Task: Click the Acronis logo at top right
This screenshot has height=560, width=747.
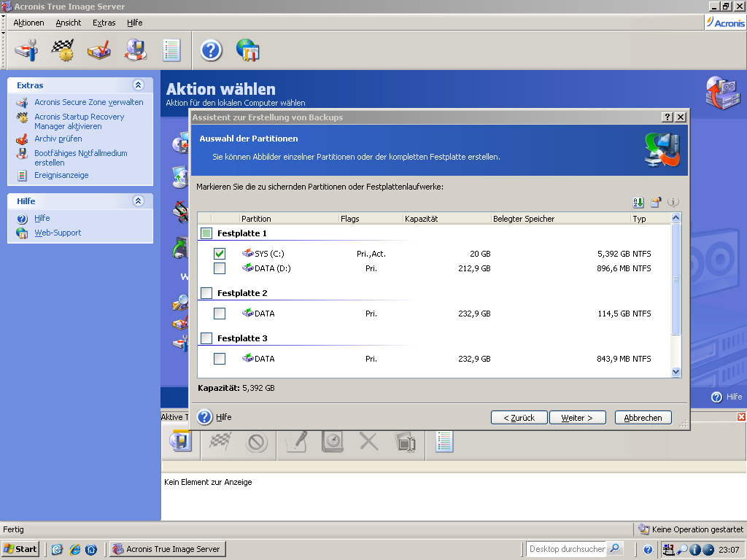Action: tap(726, 23)
